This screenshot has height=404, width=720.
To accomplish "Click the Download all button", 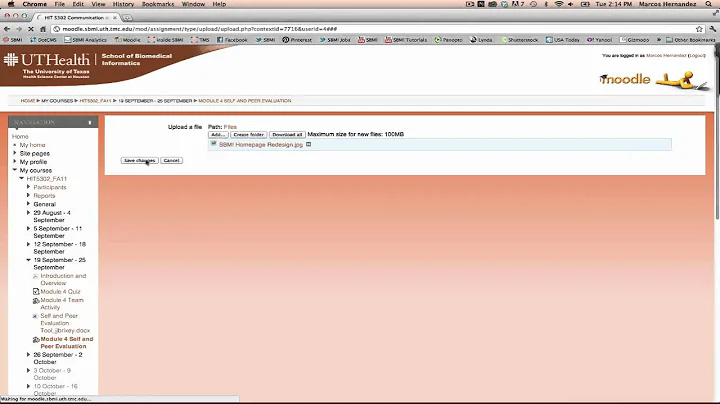I will click(x=287, y=135).
